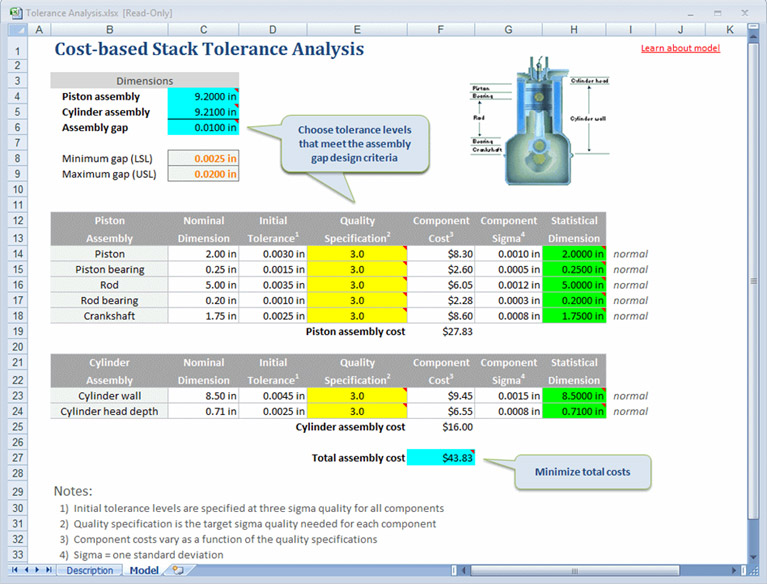This screenshot has width=767, height=584.
Task: Click the Minimum gap (LSL) value cell
Action: 204,158
